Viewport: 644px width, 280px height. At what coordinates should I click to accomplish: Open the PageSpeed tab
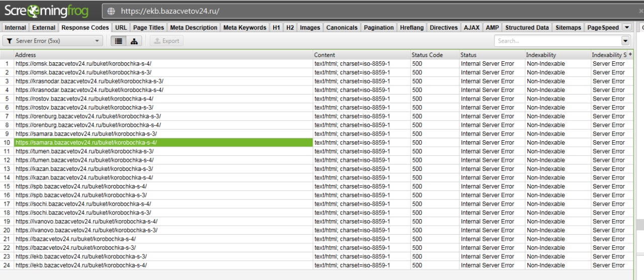603,28
